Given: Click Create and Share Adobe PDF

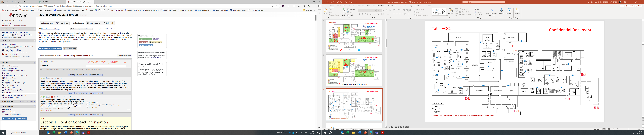Looking at the screenshot, I should pyautogui.click(x=492, y=10).
